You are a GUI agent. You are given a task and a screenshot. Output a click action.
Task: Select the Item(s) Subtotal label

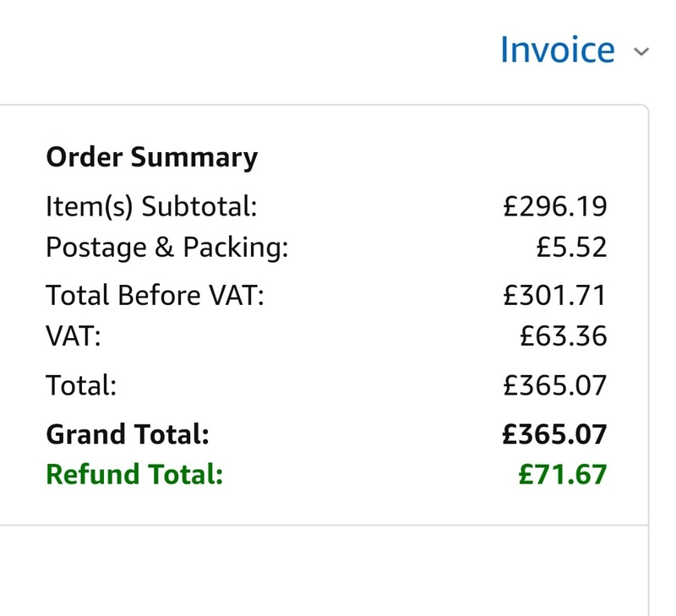[x=151, y=206]
